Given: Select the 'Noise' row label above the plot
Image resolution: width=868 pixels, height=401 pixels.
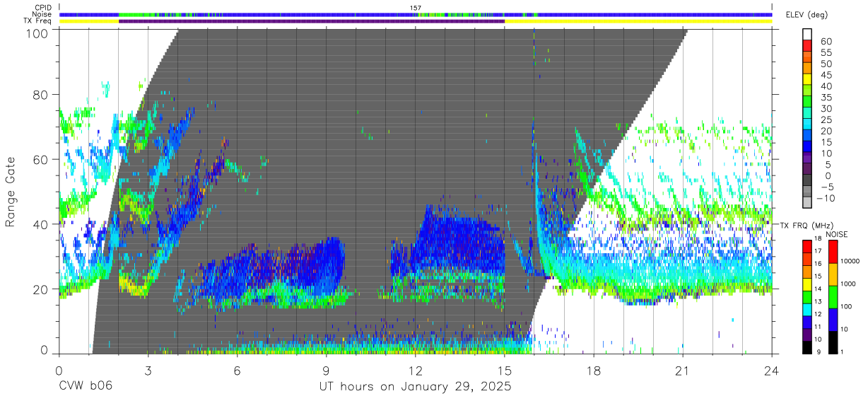Looking at the screenshot, I should [x=42, y=14].
